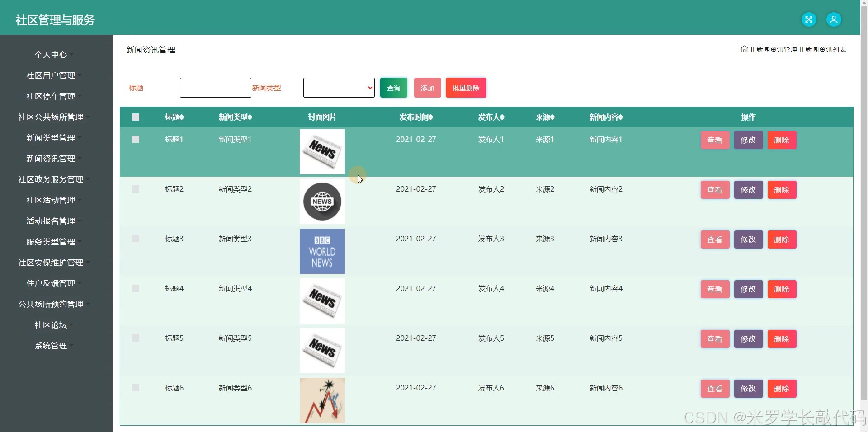Expand the 系统管理 sidebar section

(x=51, y=346)
